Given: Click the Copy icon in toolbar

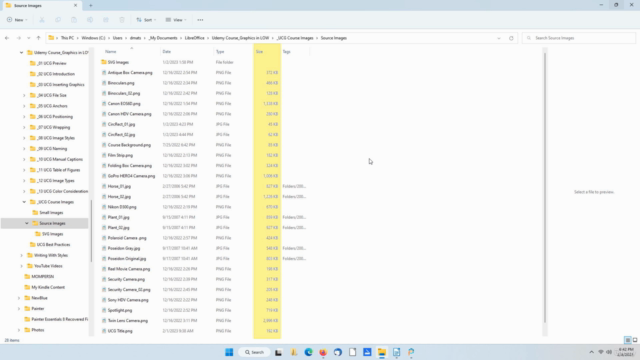Looking at the screenshot, I should click(x=58, y=20).
